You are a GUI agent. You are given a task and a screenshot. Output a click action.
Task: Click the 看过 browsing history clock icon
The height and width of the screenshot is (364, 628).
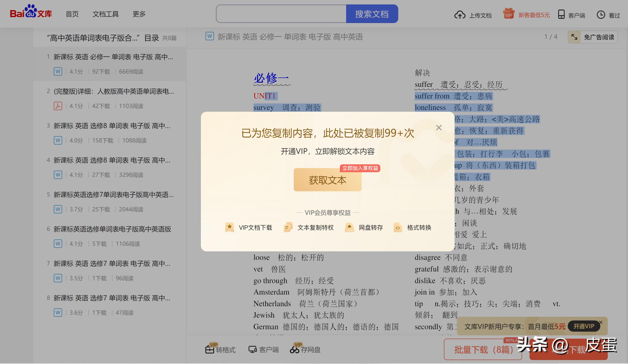601,15
